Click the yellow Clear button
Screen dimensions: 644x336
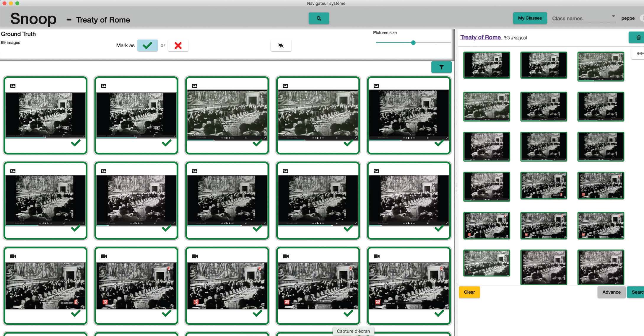(x=469, y=292)
